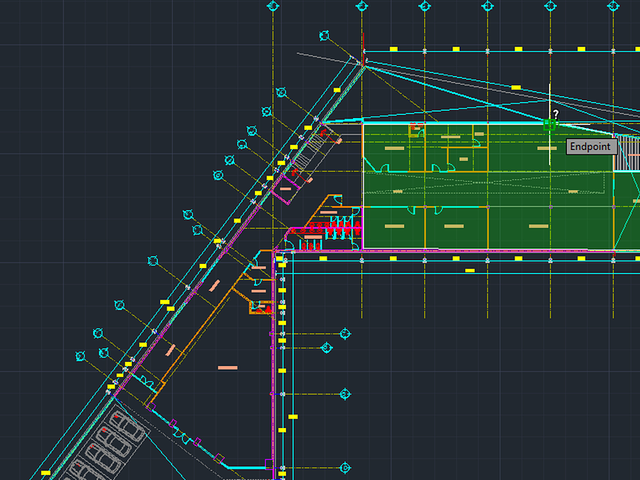Screen dimensions: 640x480
Task: Pick the small orange room with red fixtures
Action: pos(261,307)
